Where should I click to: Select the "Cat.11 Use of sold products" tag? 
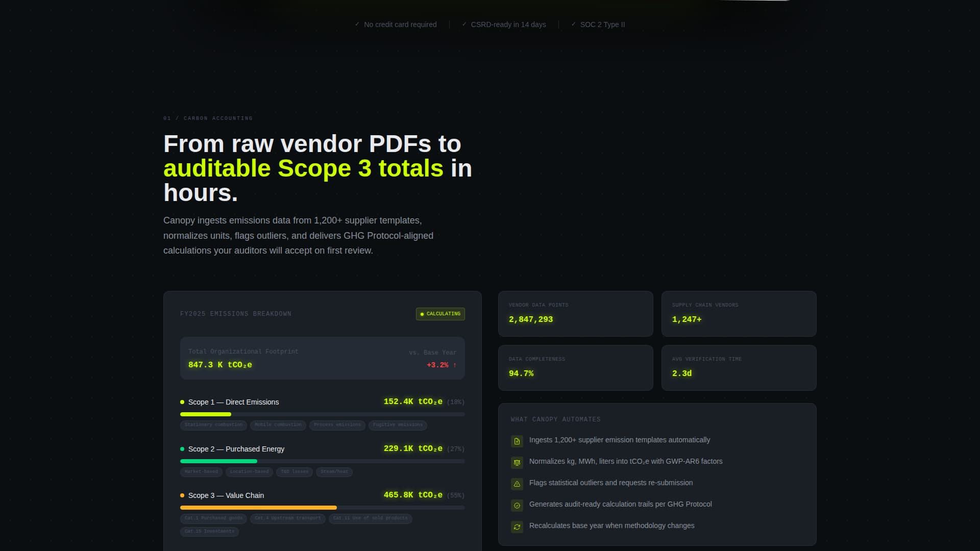click(371, 518)
